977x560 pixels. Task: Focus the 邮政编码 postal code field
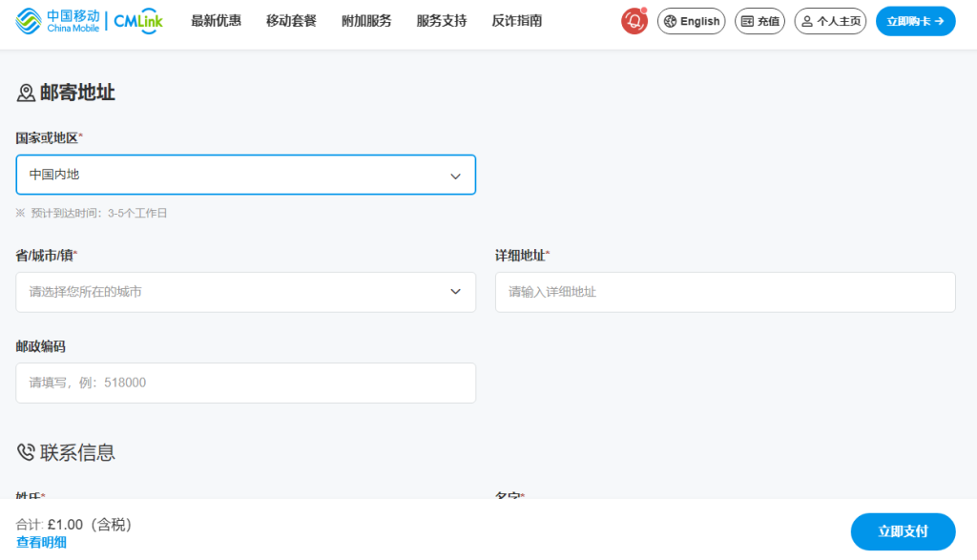[x=246, y=384]
